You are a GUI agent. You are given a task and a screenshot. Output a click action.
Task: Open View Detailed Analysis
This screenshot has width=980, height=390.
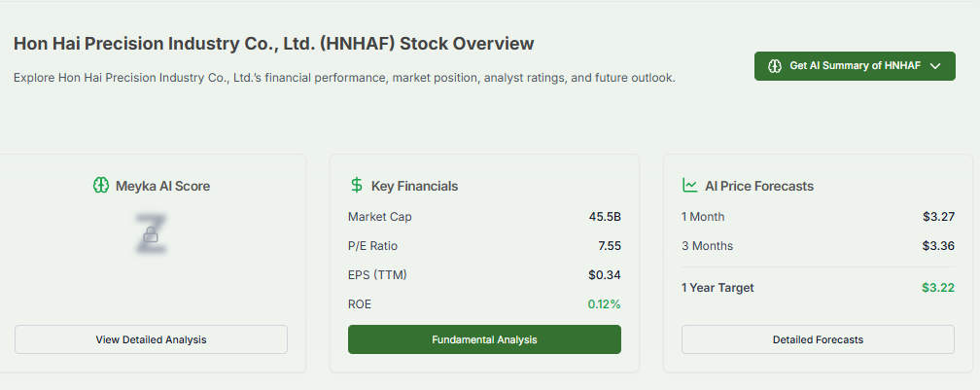pyautogui.click(x=152, y=340)
